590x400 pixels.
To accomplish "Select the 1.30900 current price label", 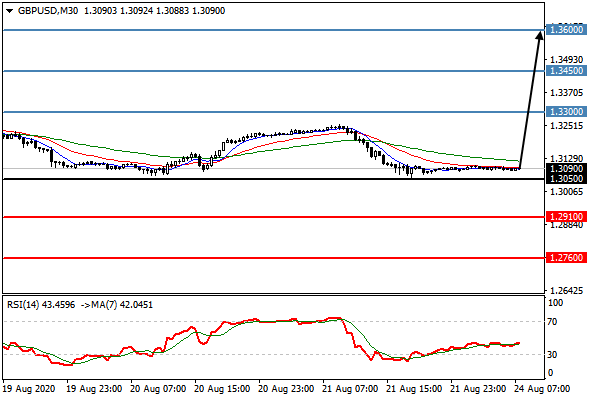I will (x=566, y=169).
